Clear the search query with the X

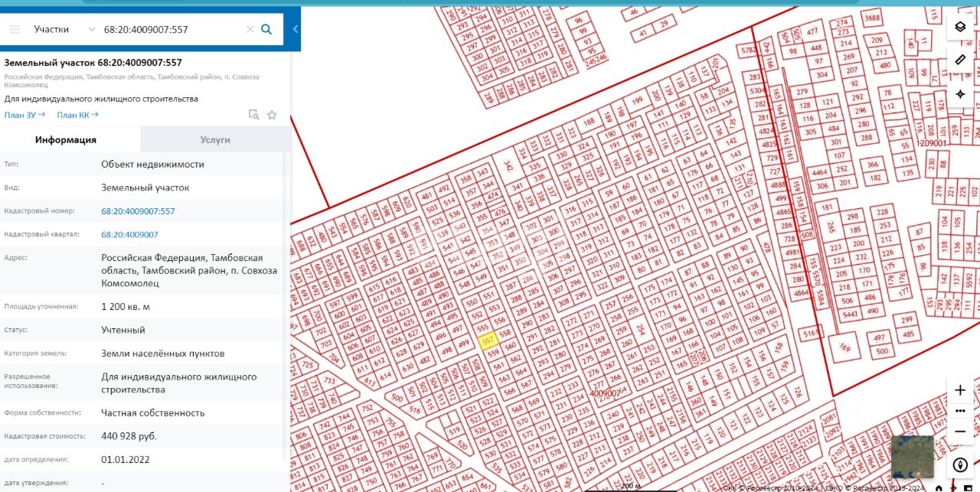[x=250, y=29]
